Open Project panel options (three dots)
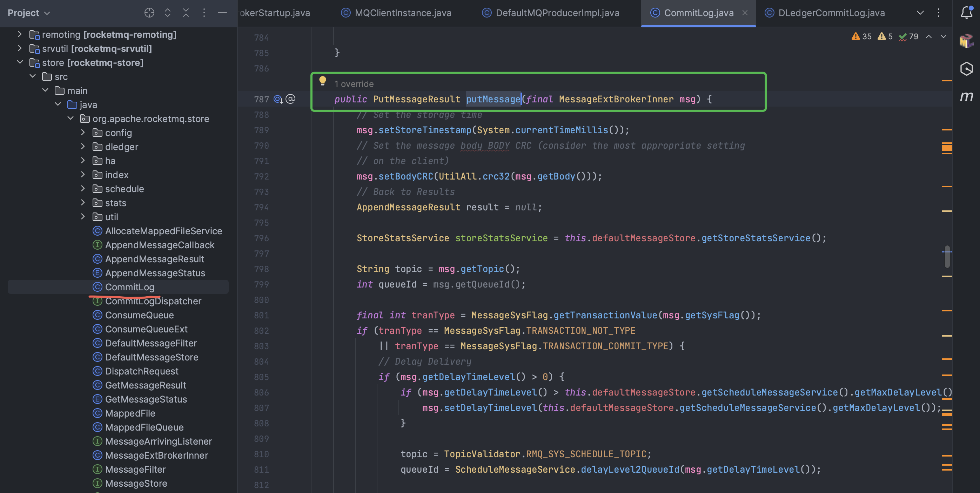The height and width of the screenshot is (493, 980). point(204,13)
